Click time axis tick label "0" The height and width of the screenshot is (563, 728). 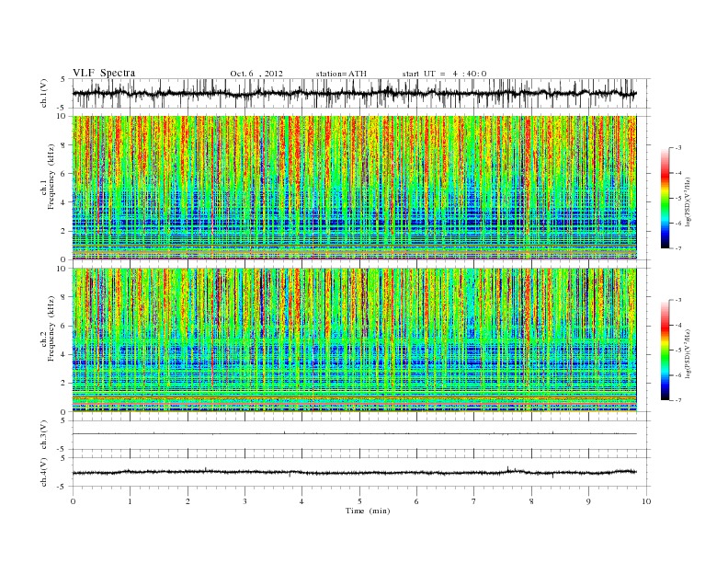[x=73, y=501]
